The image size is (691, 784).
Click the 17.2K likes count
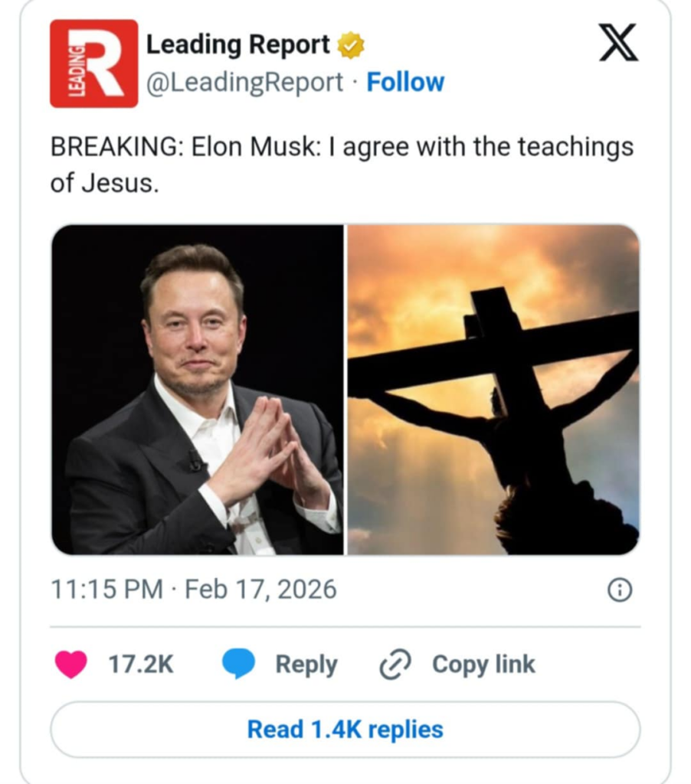141,664
